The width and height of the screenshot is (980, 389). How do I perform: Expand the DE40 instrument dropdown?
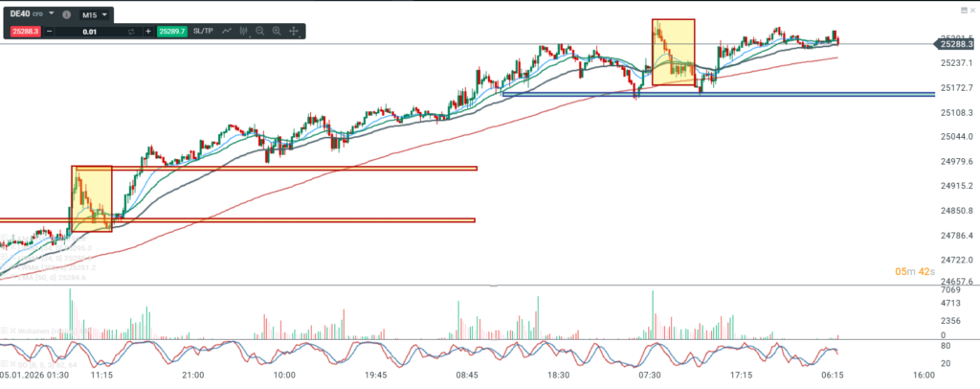(50, 15)
